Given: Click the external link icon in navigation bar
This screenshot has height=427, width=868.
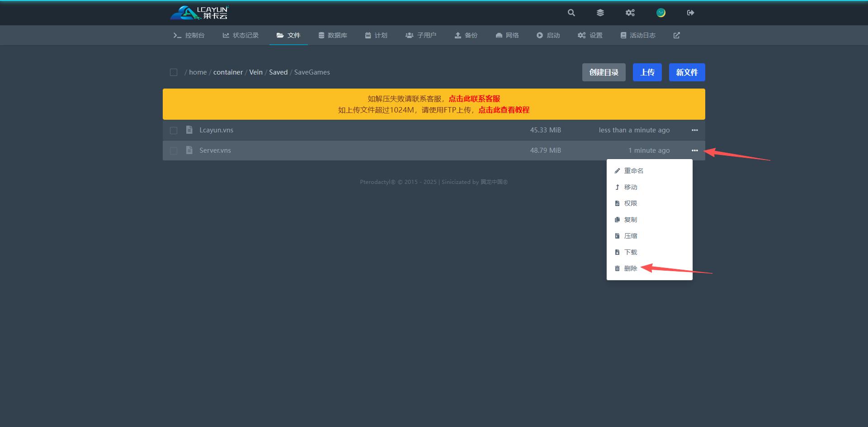Looking at the screenshot, I should (x=677, y=35).
